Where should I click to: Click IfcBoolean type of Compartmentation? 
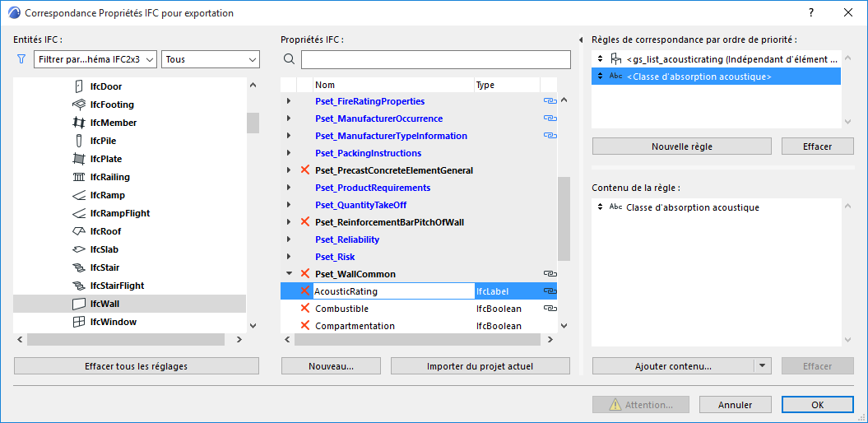tap(499, 326)
